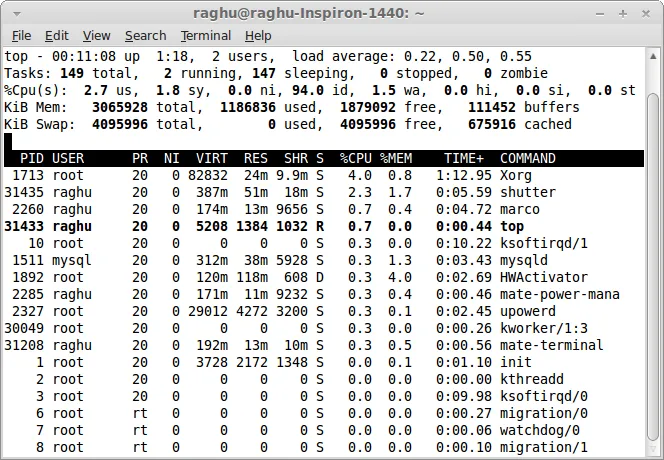Open the File menu
This screenshot has height=460, width=664.
(21, 35)
